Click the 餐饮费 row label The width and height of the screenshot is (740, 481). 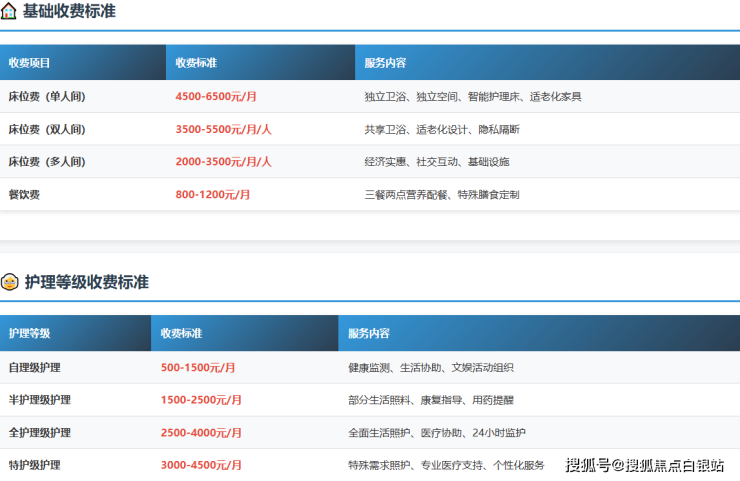coord(24,194)
